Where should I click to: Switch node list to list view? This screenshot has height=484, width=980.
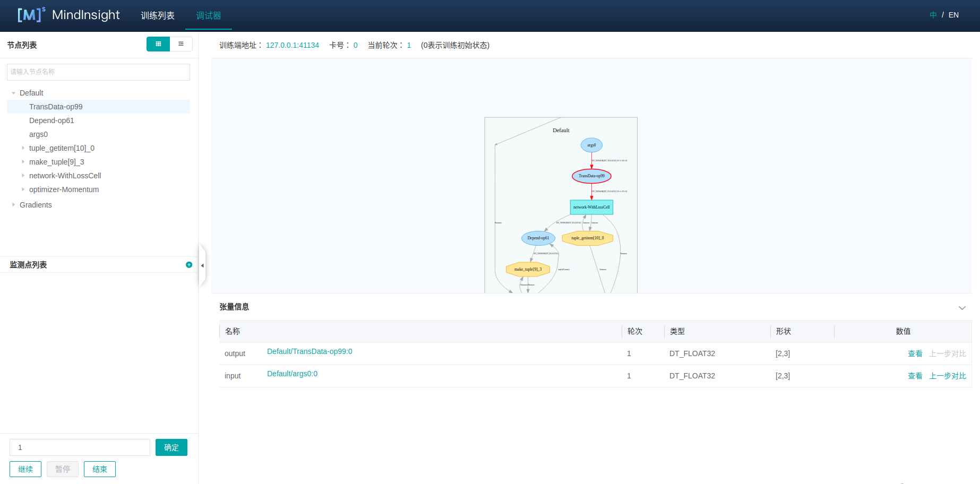[x=181, y=44]
